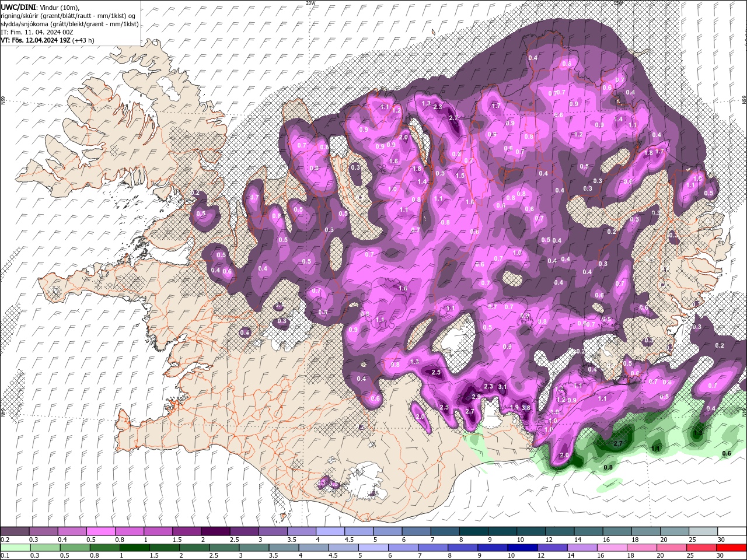Viewport: 747px width, 560px height.
Task: Select the pale green 0.1 swatch in rain legend
Action: (15, 548)
